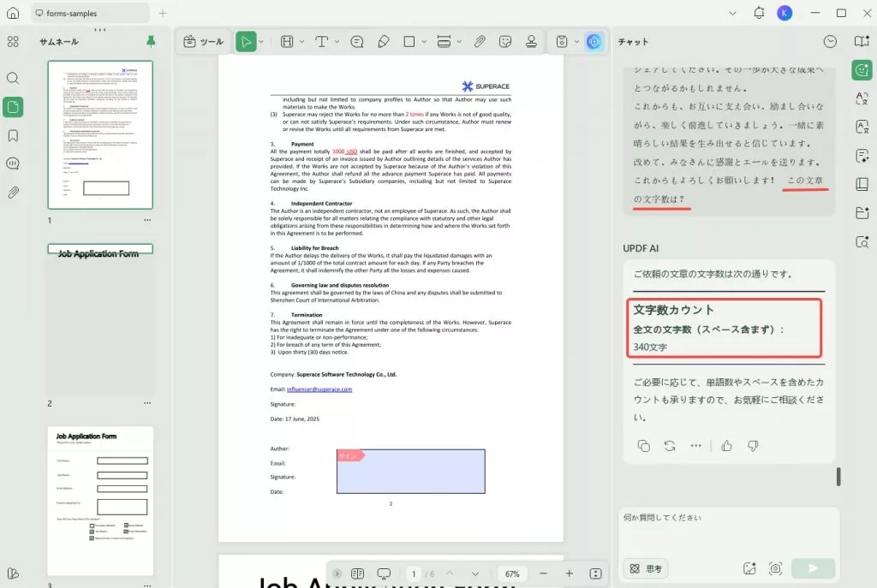Select the sticker tool
The height and width of the screenshot is (588, 877).
pyautogui.click(x=505, y=41)
